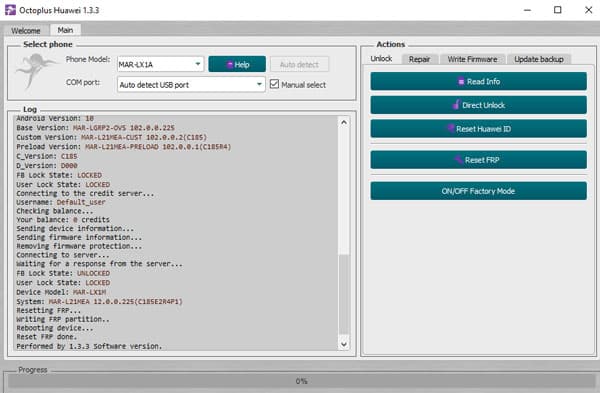Open the Update backup tab
This screenshot has height=393, width=600.
[x=539, y=59]
